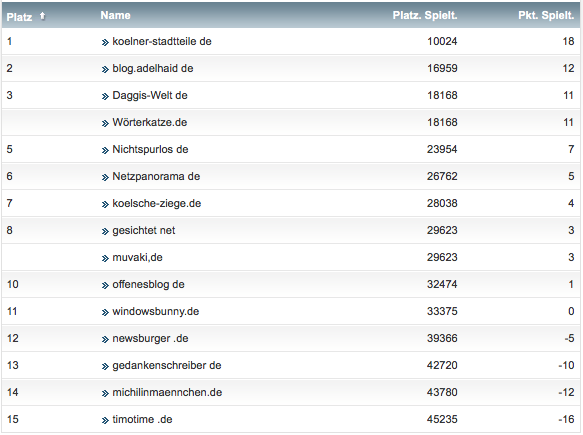The height and width of the screenshot is (435, 583).
Task: Select the value 26762
Action: click(x=442, y=176)
